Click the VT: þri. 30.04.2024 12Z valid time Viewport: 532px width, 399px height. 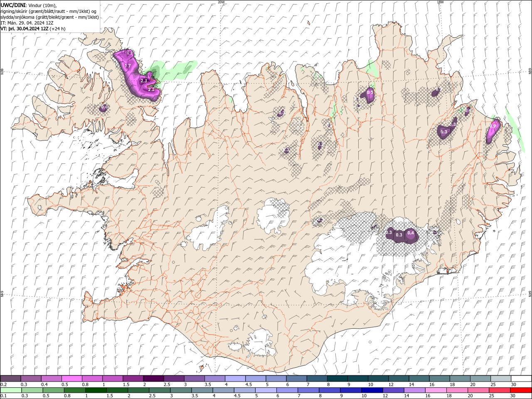point(25,29)
